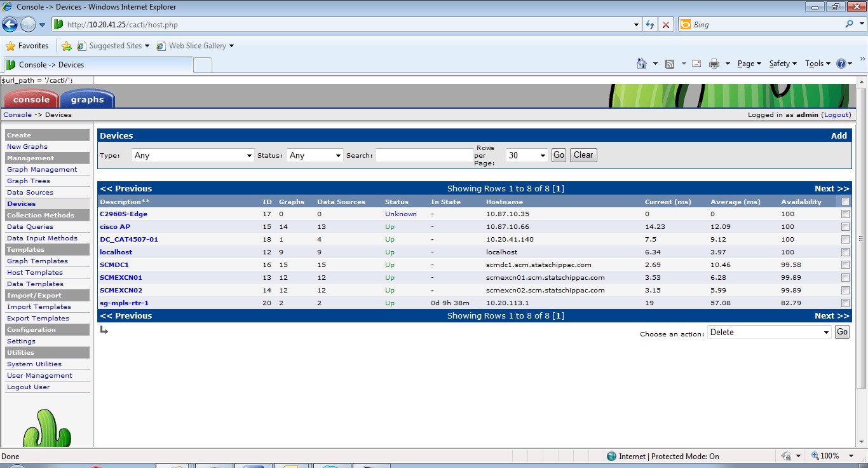Open User Management in sidebar

[39, 376]
